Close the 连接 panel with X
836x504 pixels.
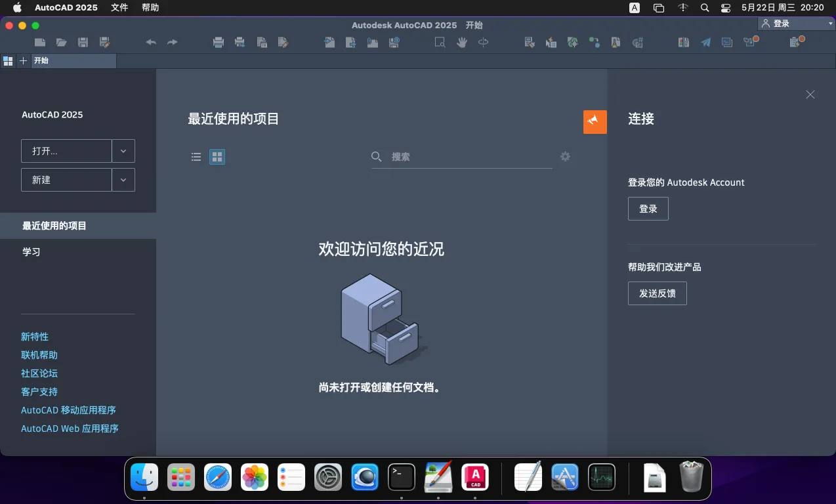click(810, 94)
